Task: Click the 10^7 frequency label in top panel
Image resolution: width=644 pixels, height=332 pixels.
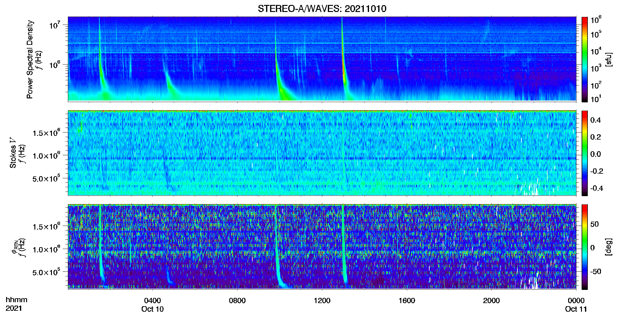Action: pyautogui.click(x=55, y=25)
